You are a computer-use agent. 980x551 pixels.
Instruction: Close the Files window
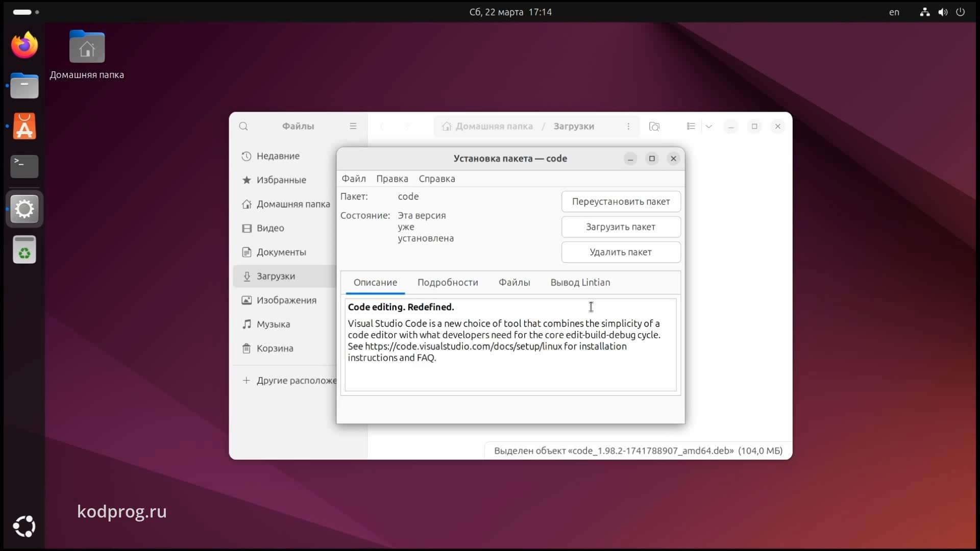(777, 126)
